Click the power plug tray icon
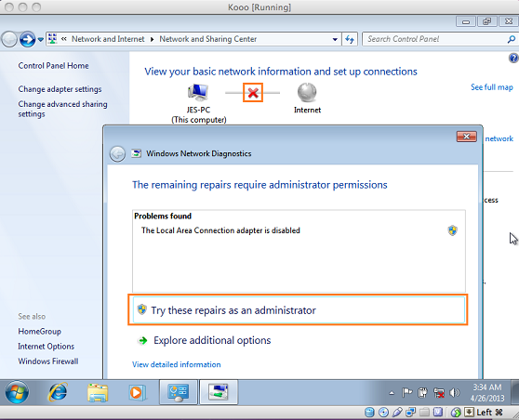Screen dimensions: 519x420 pos(422,393)
